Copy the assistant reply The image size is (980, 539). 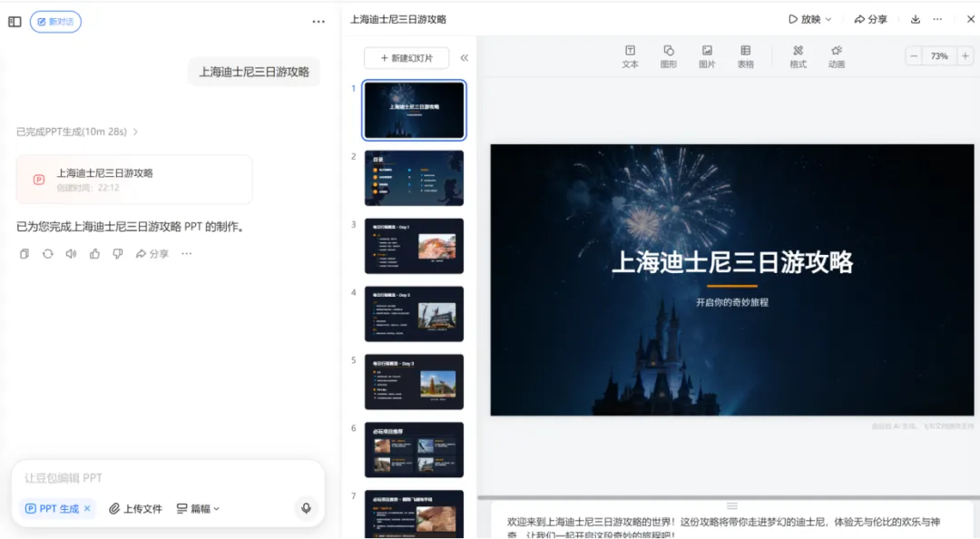click(x=24, y=254)
